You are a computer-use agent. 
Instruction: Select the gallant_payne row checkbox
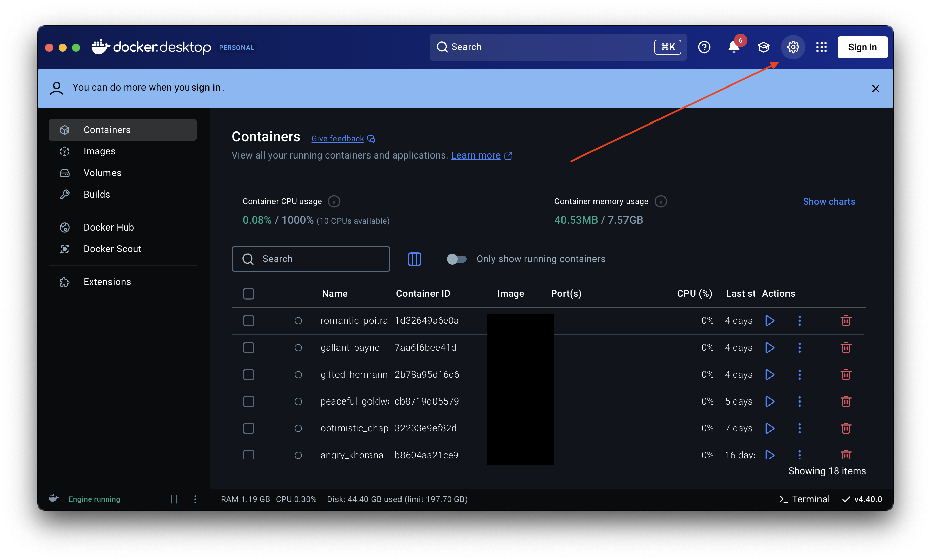click(248, 348)
